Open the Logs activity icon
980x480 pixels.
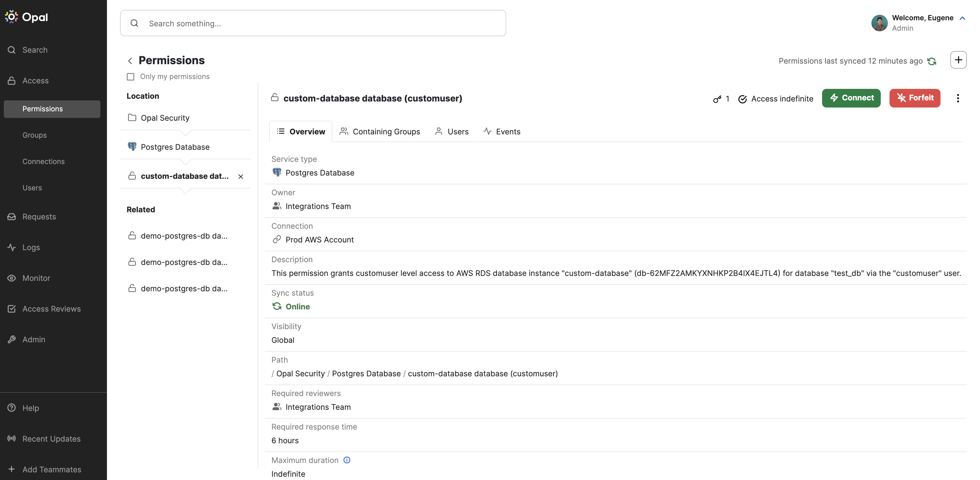point(12,247)
